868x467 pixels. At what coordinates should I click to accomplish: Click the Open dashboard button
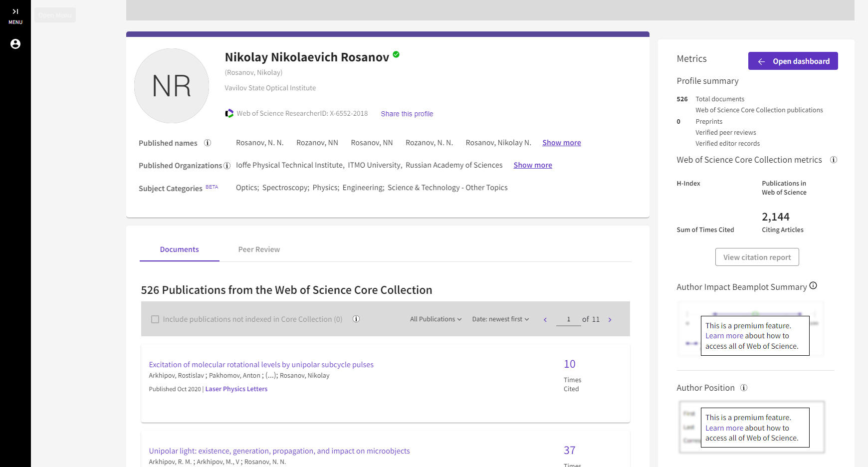(793, 61)
